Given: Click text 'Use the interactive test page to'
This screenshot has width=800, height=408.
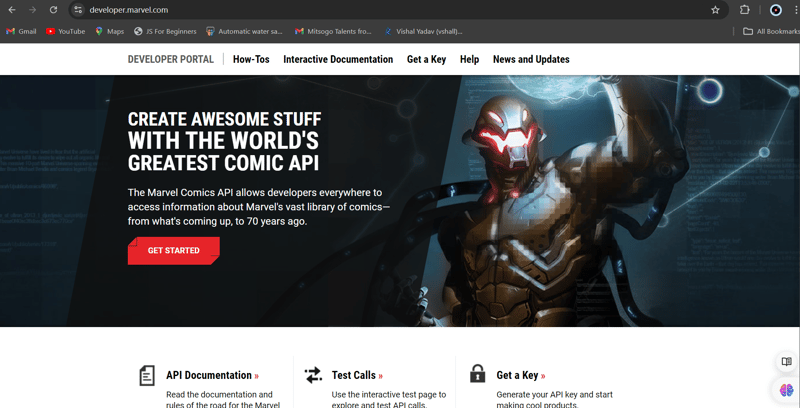Looking at the screenshot, I should click(389, 394).
